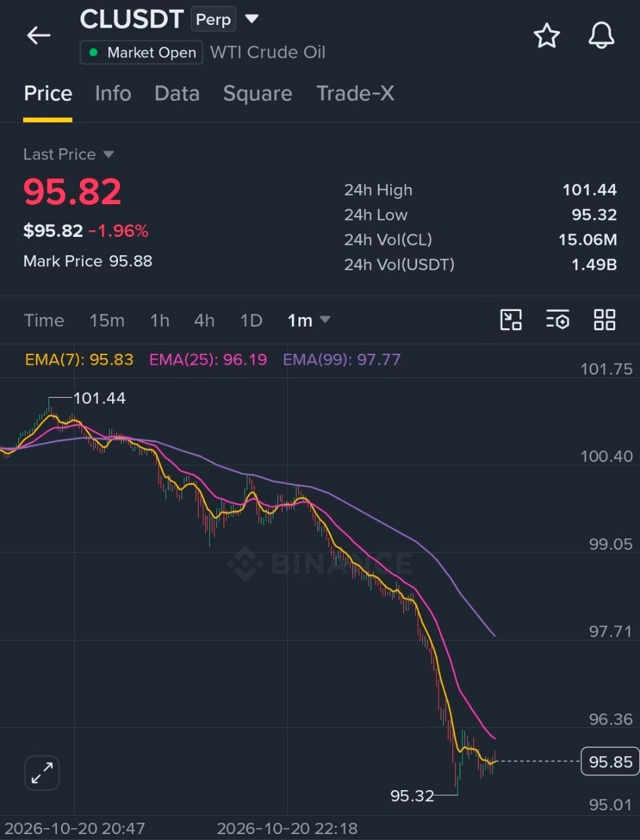
Task: Open chart drawing tools icon
Action: tap(511, 320)
